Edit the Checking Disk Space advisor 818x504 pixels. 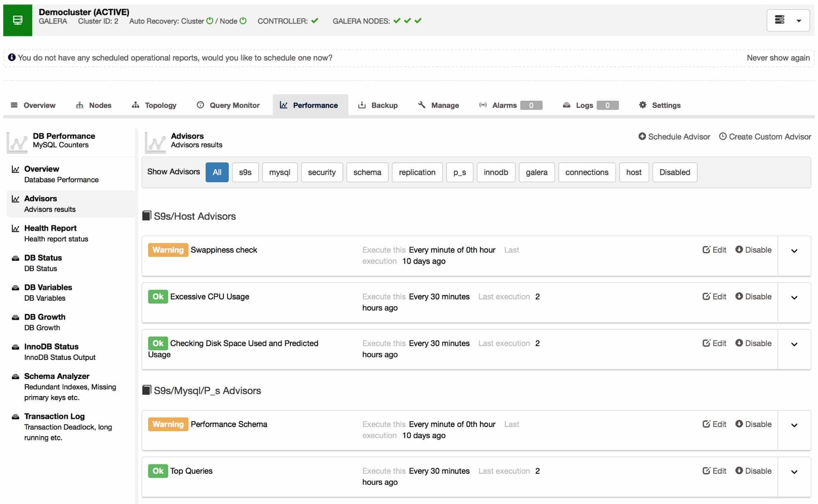[x=714, y=343]
